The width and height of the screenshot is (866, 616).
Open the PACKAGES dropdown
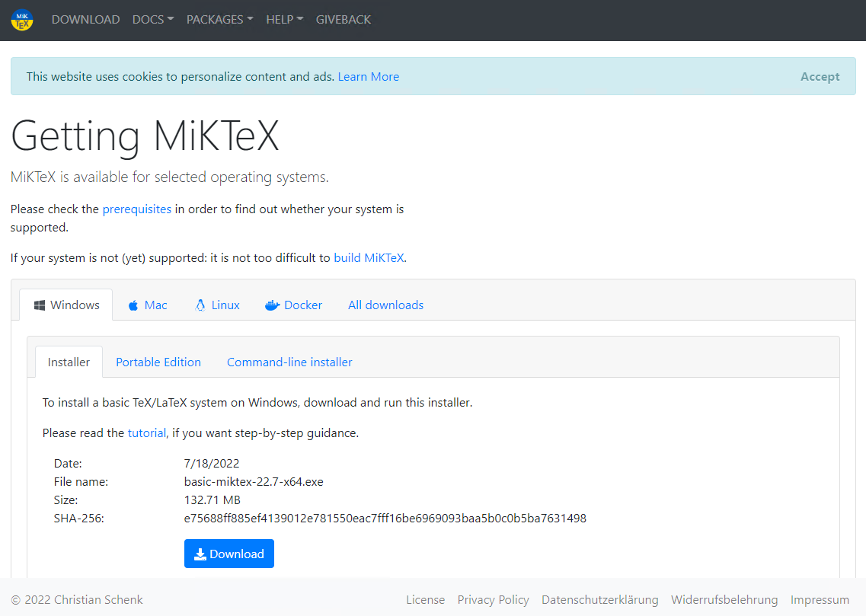point(219,19)
